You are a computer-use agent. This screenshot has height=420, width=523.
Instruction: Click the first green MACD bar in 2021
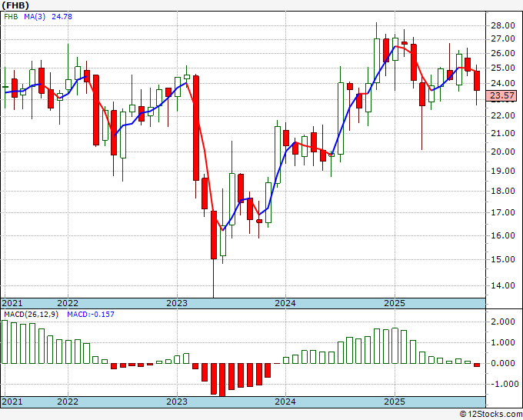(5, 342)
